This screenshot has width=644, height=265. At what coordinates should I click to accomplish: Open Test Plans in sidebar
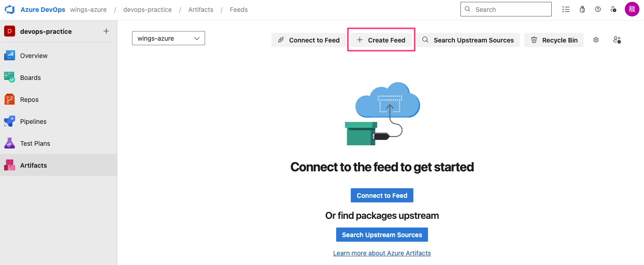[35, 143]
